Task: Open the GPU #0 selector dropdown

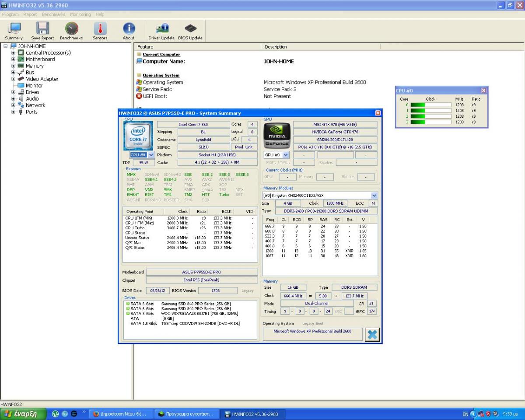Action: 286,155
